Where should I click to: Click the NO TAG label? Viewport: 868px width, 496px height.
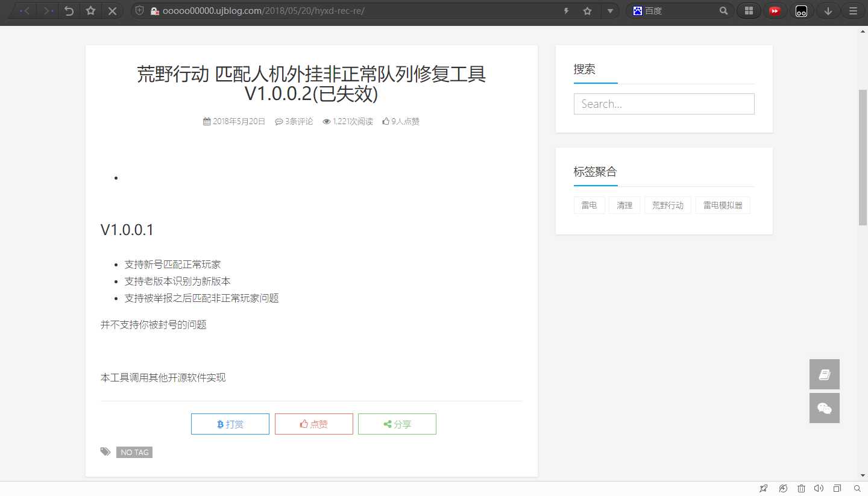pyautogui.click(x=134, y=452)
